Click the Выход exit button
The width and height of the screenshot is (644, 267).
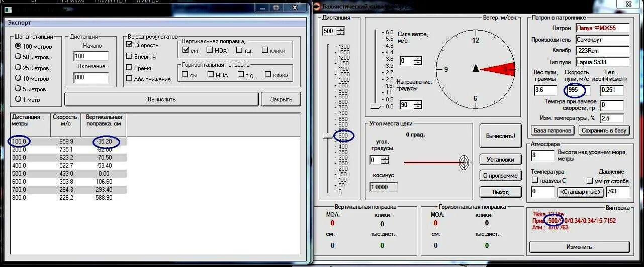tap(501, 192)
